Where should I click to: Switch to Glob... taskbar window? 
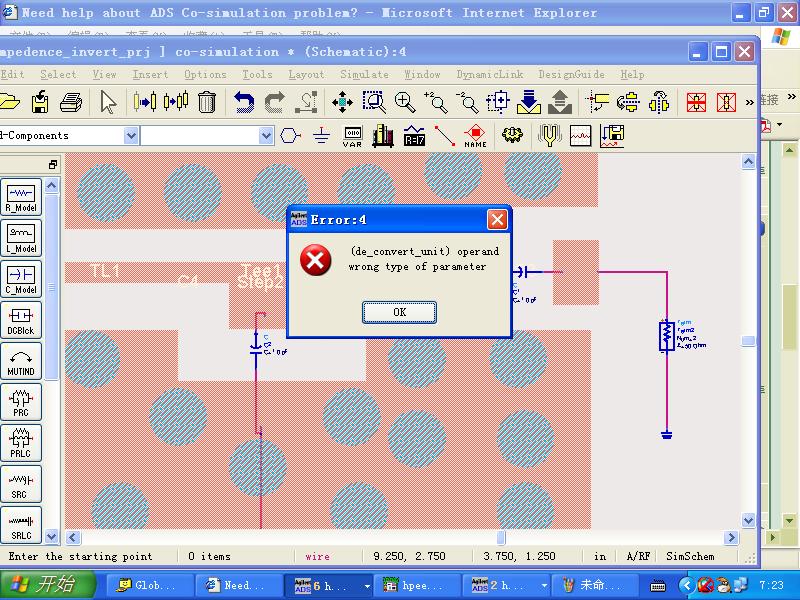[x=148, y=585]
